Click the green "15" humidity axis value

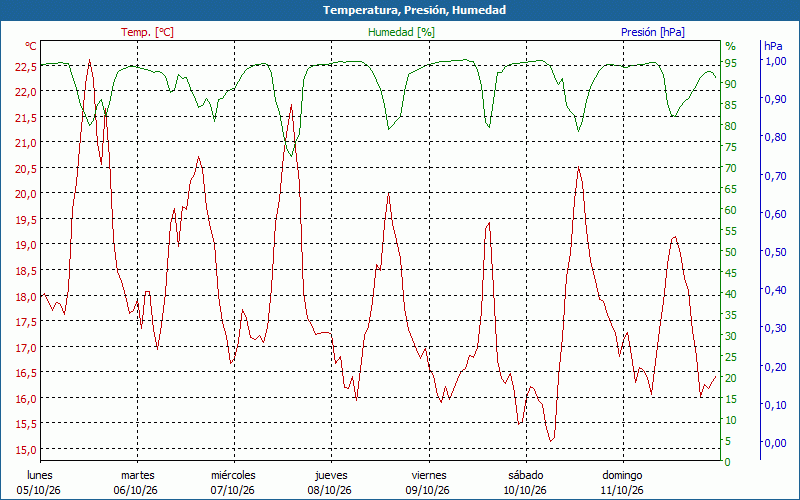pos(731,399)
